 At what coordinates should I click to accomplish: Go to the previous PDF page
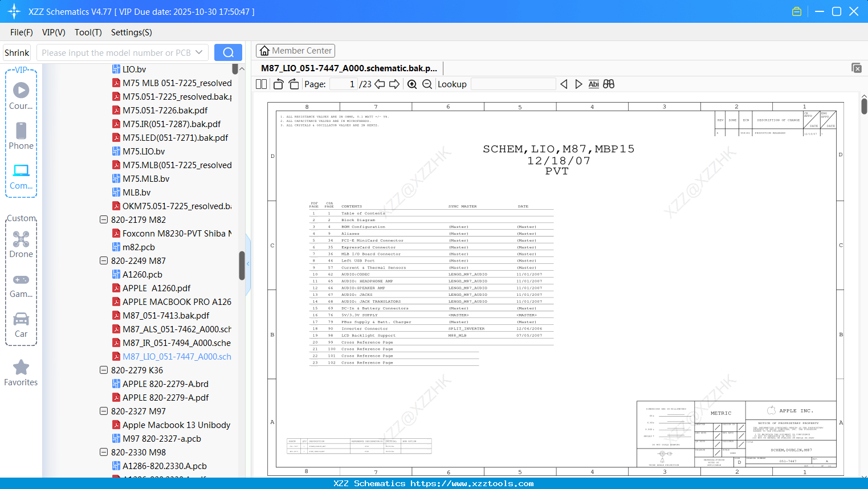pos(380,84)
